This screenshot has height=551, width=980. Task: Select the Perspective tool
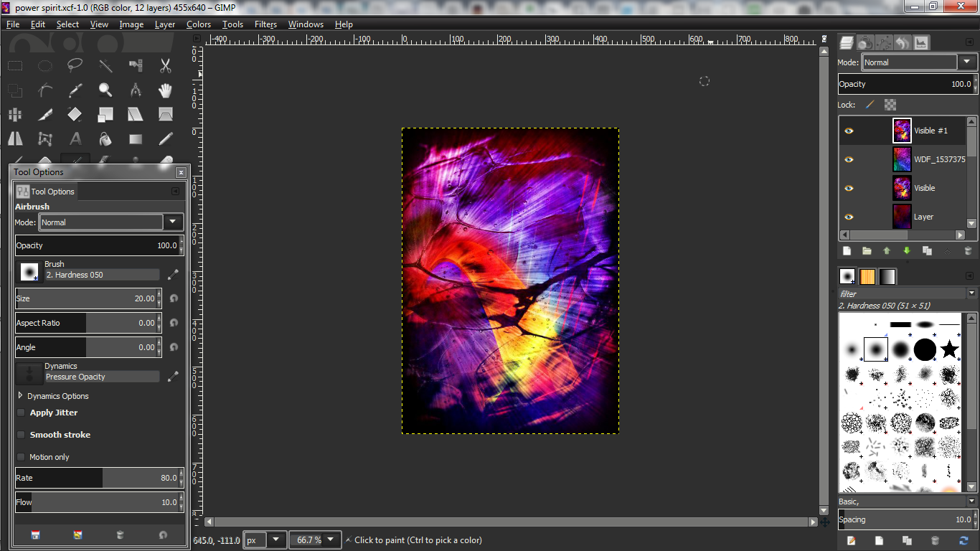coord(166,114)
